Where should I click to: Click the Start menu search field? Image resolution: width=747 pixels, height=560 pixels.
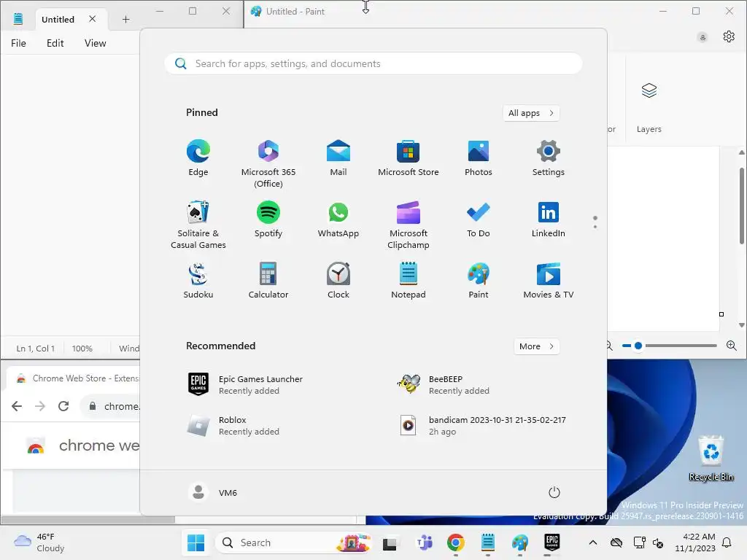pyautogui.click(x=373, y=64)
